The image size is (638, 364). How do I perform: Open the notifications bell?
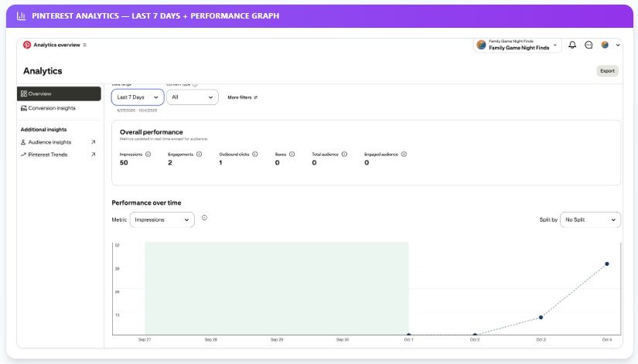(x=572, y=45)
